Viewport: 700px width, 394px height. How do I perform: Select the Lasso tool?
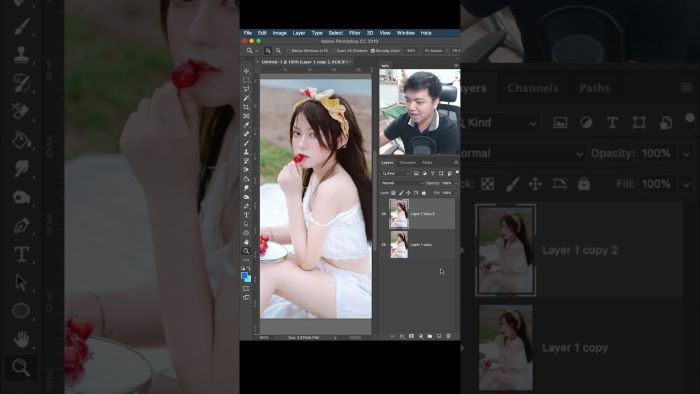(x=246, y=89)
